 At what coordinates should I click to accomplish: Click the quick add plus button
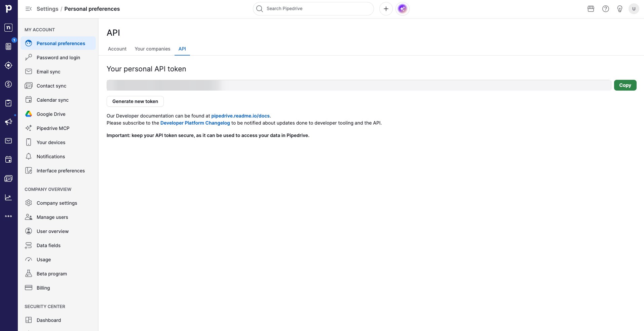point(386,9)
